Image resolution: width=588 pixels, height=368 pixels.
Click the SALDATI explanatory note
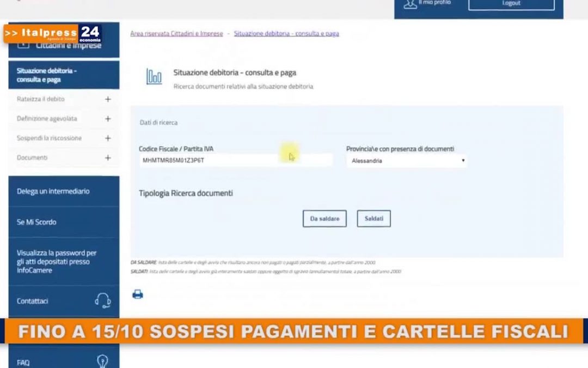pyautogui.click(x=266, y=271)
